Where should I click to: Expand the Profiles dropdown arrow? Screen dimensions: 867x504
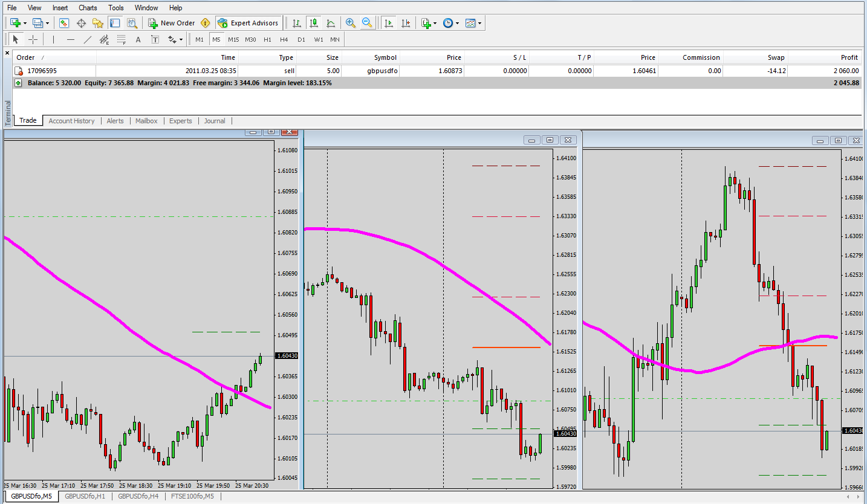click(x=47, y=23)
